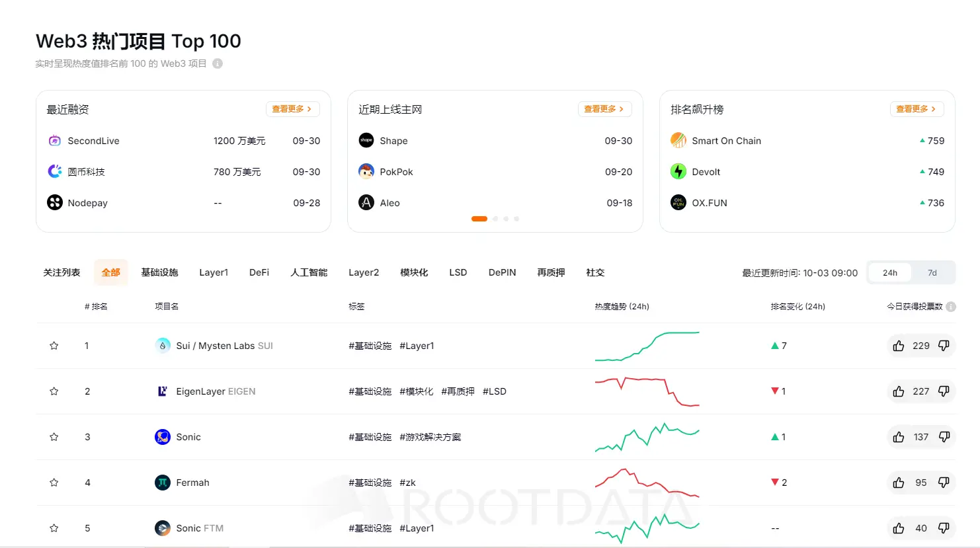The height and width of the screenshot is (548, 980).
Task: Expand 查看更多 in the 排名飙升榜 card
Action: (x=917, y=109)
